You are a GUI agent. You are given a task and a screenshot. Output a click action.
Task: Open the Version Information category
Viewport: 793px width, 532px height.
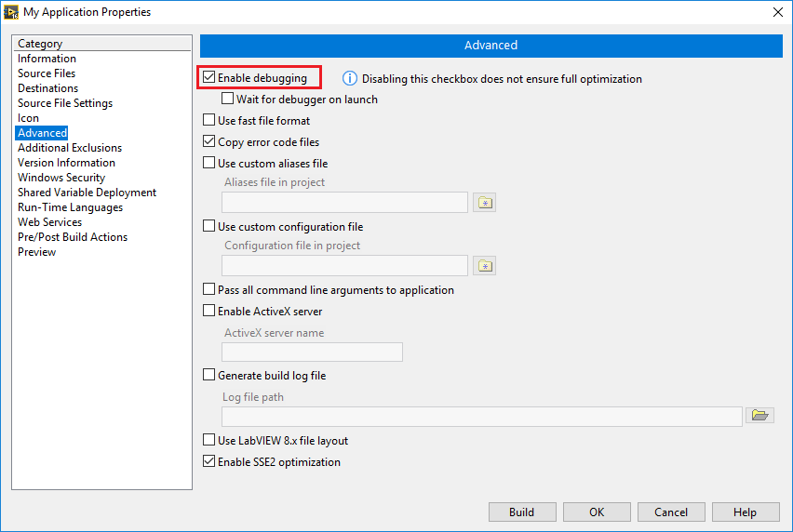(66, 163)
